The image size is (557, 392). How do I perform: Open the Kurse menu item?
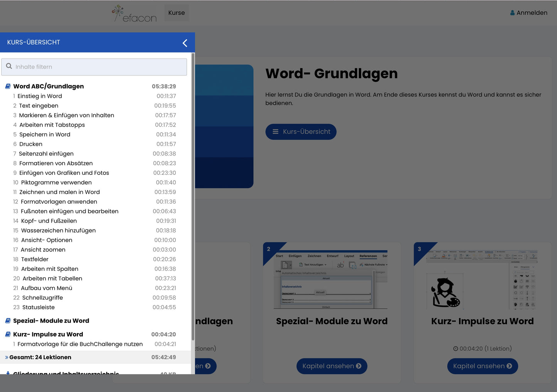[x=177, y=13]
